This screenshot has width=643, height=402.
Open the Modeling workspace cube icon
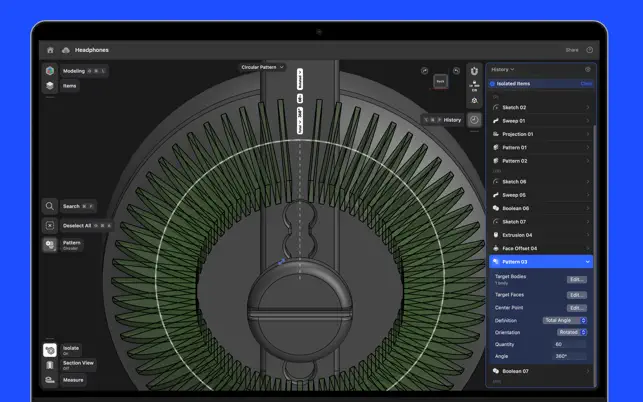tap(50, 71)
